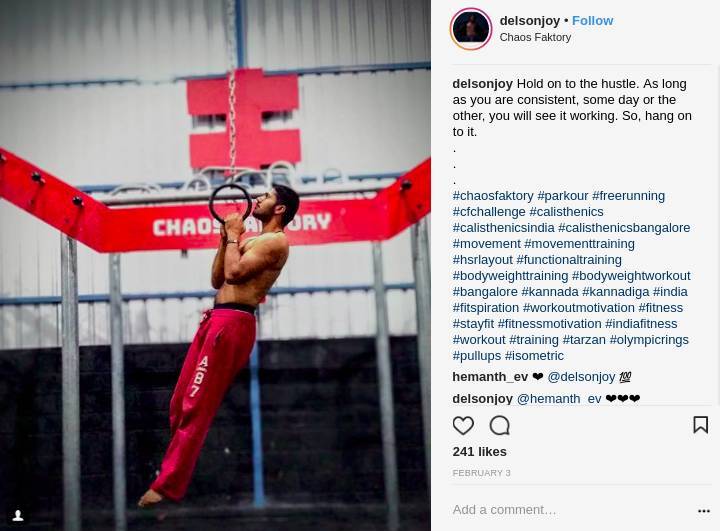Like the post with the heart icon
720x531 pixels.
coord(463,425)
